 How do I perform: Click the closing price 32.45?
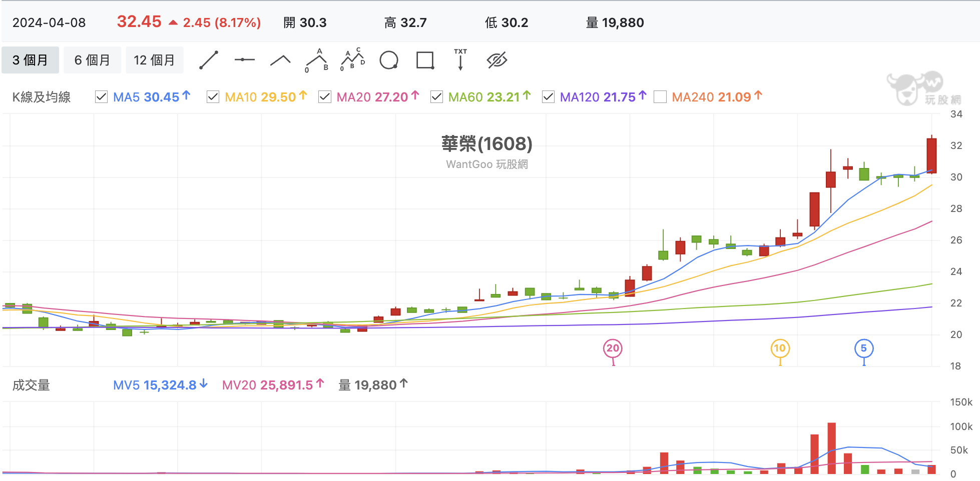(139, 21)
